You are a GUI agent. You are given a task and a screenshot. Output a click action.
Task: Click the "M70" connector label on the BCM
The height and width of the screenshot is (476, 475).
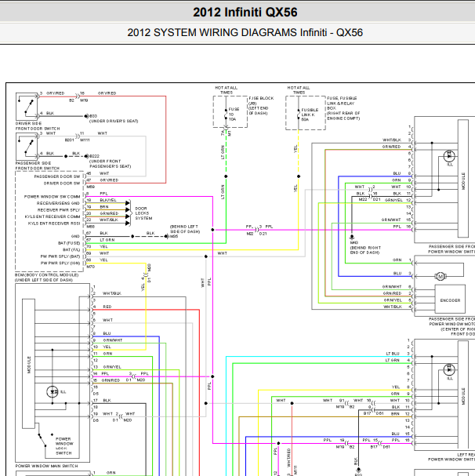(x=90, y=267)
